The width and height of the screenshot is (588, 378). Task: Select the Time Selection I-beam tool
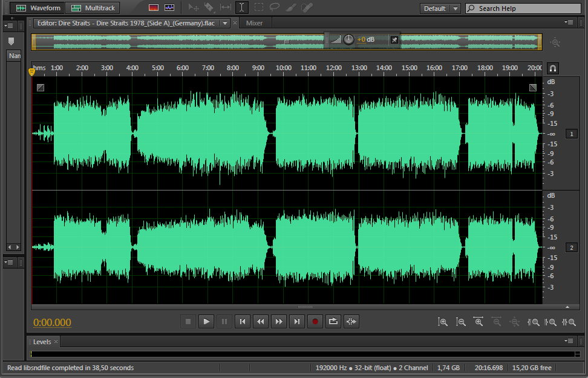242,7
